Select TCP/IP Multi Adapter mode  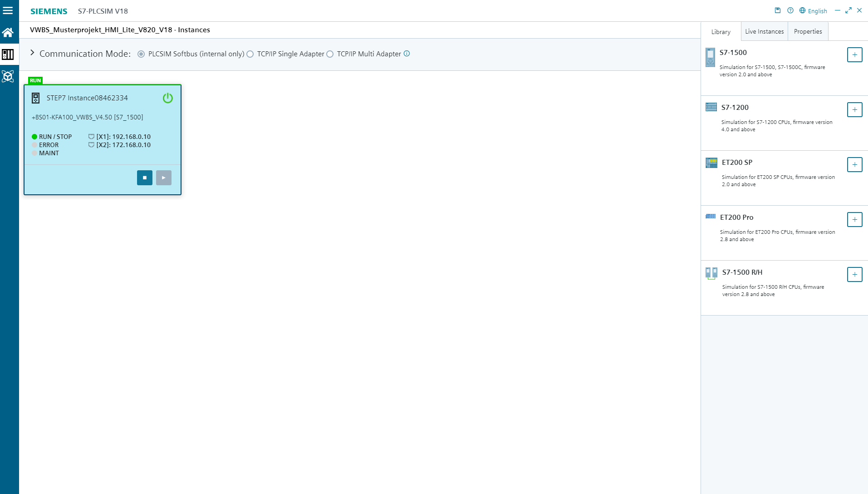point(330,54)
